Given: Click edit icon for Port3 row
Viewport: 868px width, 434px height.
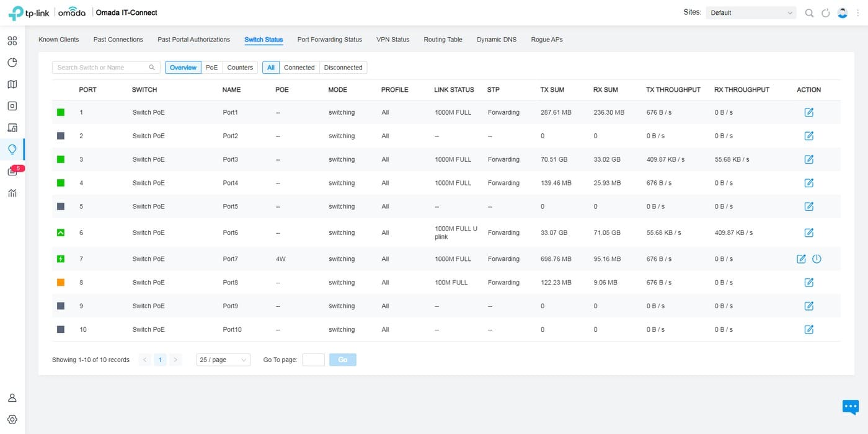Looking at the screenshot, I should [808, 159].
